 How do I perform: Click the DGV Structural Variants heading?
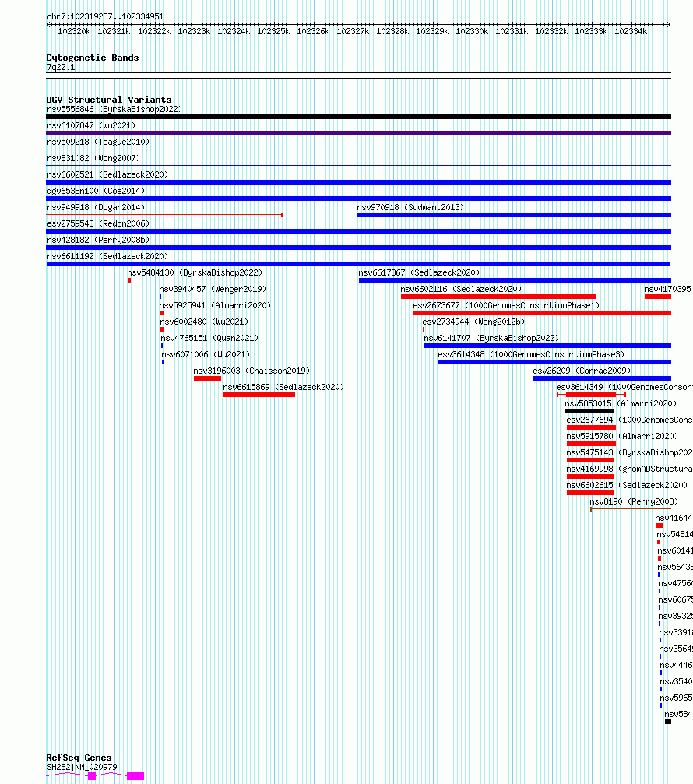tap(108, 100)
